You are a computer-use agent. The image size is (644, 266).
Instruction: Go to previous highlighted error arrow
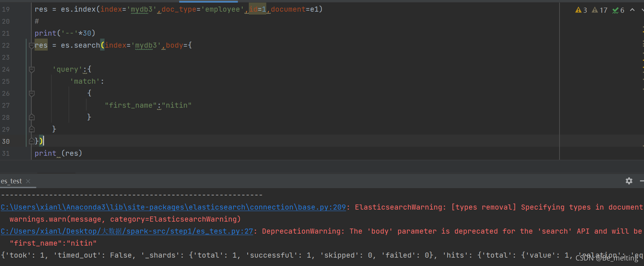[632, 10]
